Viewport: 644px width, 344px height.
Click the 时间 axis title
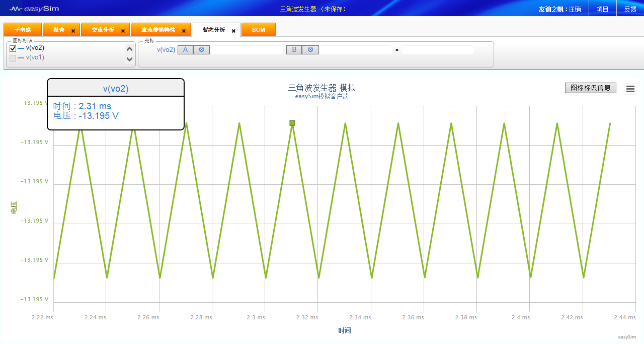click(345, 330)
